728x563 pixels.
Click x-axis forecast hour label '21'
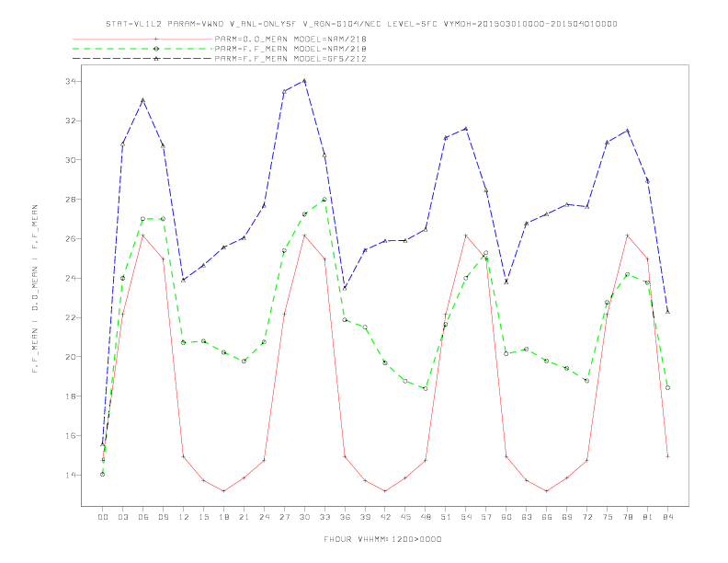point(244,517)
